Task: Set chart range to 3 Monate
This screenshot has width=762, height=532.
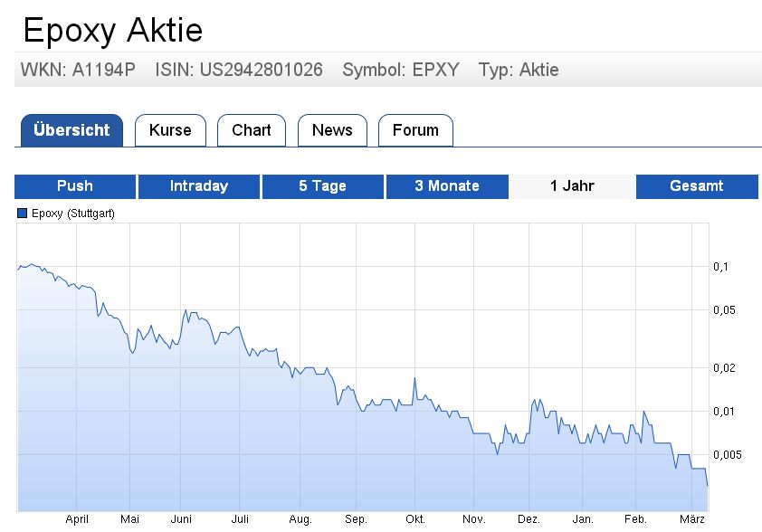Action: click(x=447, y=186)
